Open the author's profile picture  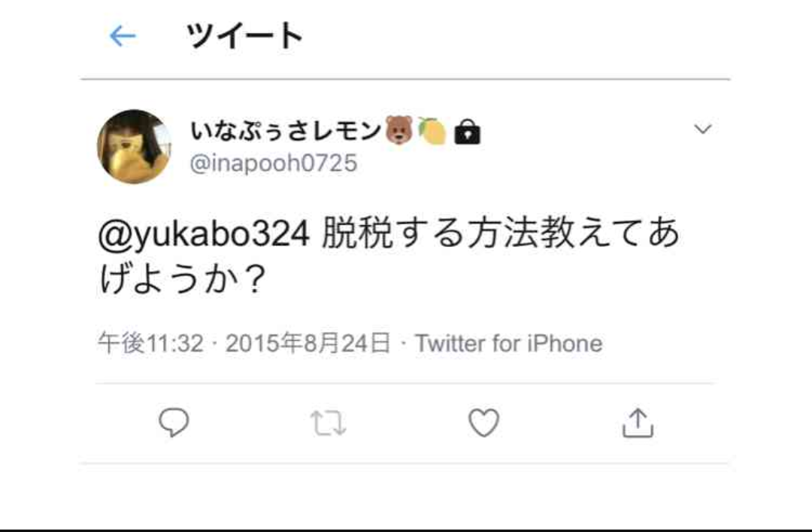(x=135, y=147)
